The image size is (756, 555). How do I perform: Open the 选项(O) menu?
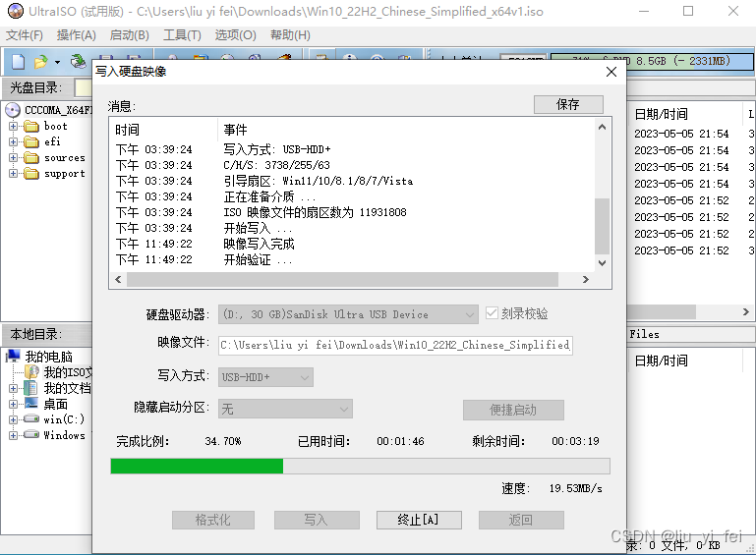tap(235, 35)
